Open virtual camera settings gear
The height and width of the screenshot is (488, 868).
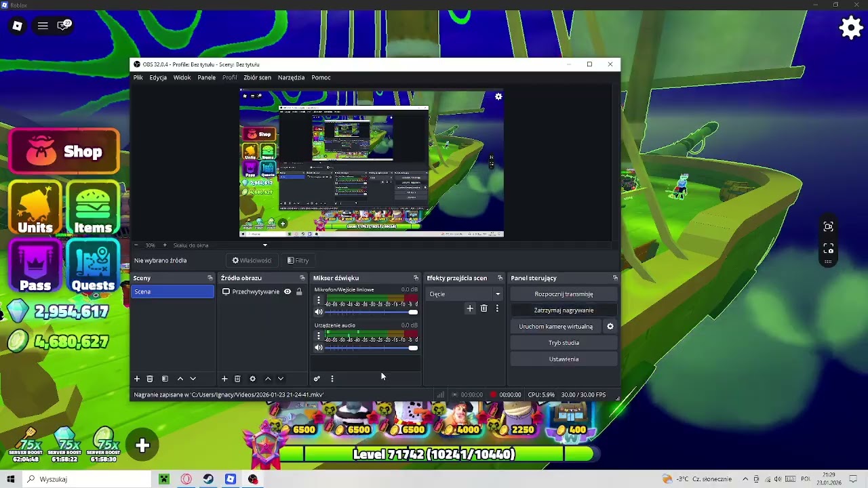[x=610, y=327]
